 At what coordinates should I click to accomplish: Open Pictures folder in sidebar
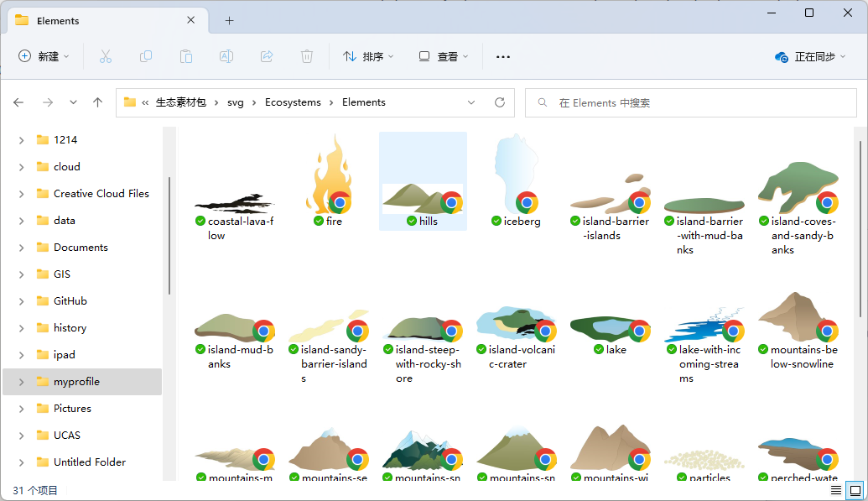click(72, 409)
